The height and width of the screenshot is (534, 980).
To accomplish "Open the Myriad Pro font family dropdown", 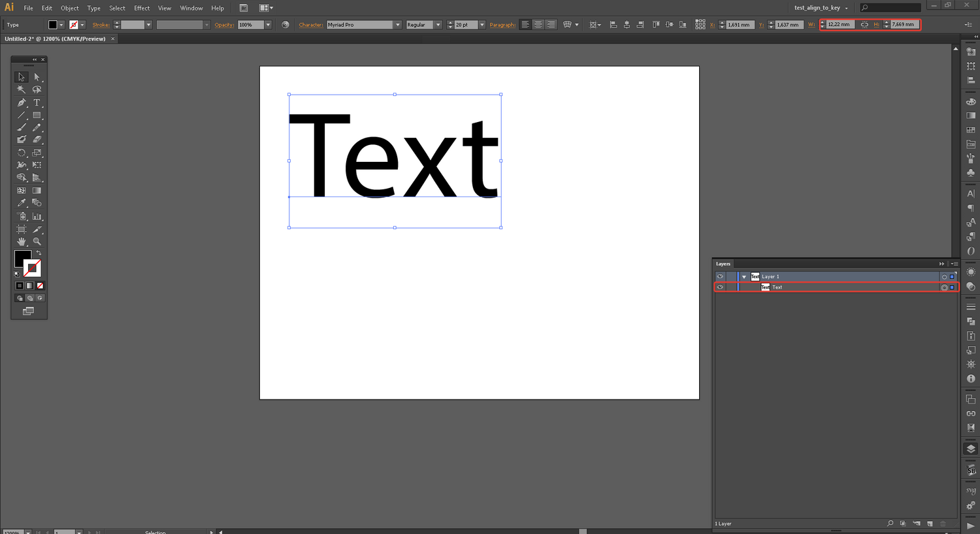I will (x=397, y=25).
